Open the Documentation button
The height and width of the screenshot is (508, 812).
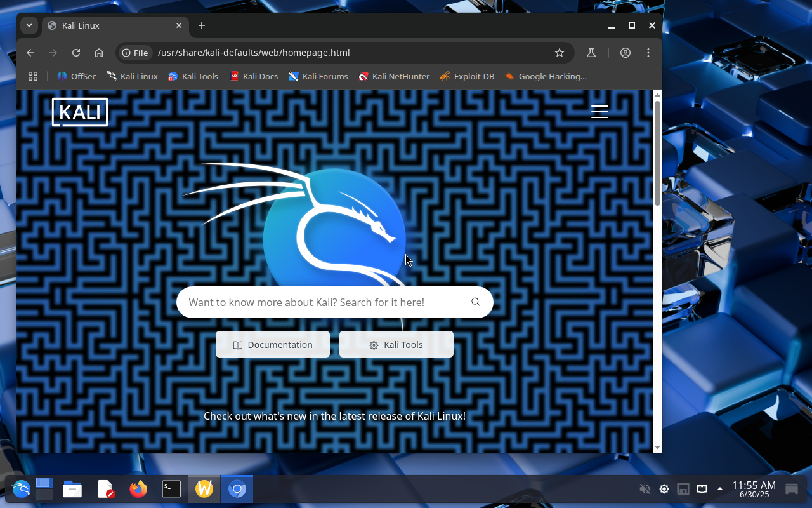[273, 344]
